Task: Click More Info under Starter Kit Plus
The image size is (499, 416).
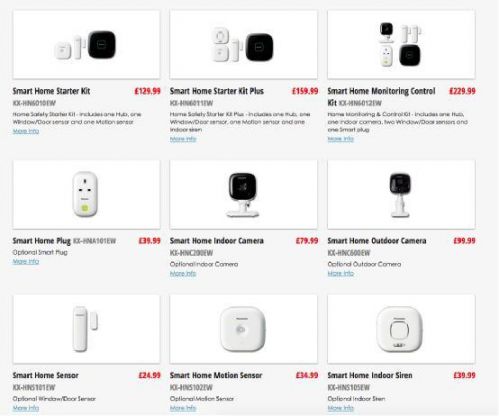Action: (183, 139)
